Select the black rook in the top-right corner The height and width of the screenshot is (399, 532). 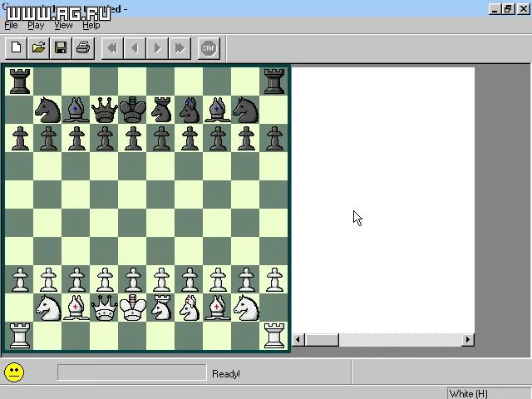(x=274, y=81)
